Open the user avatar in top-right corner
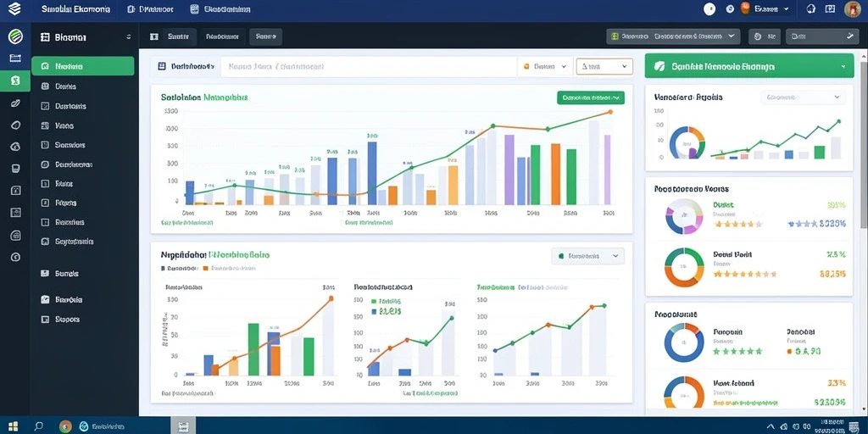 point(853,8)
